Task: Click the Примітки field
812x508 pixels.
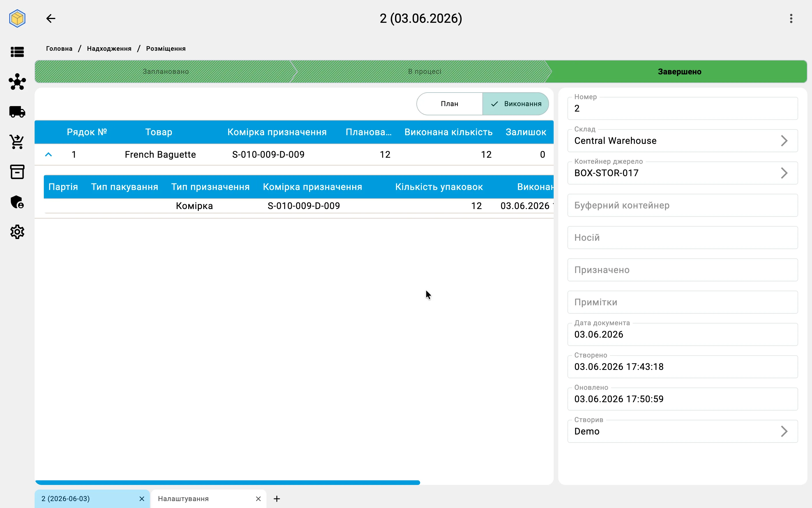Action: 683,302
